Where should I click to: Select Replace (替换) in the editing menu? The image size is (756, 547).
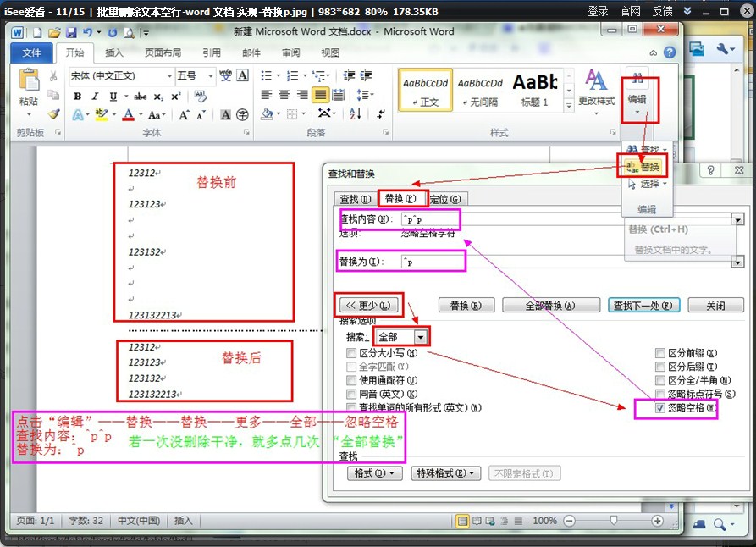click(x=643, y=167)
